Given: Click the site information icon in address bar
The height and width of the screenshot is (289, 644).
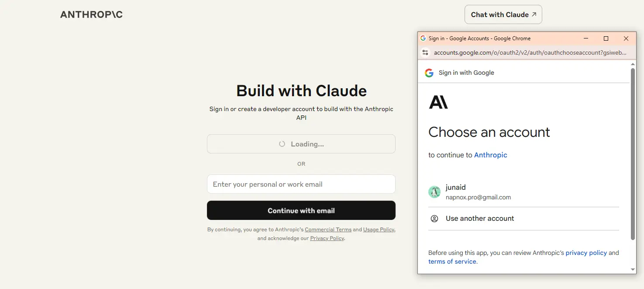Looking at the screenshot, I should click(425, 52).
